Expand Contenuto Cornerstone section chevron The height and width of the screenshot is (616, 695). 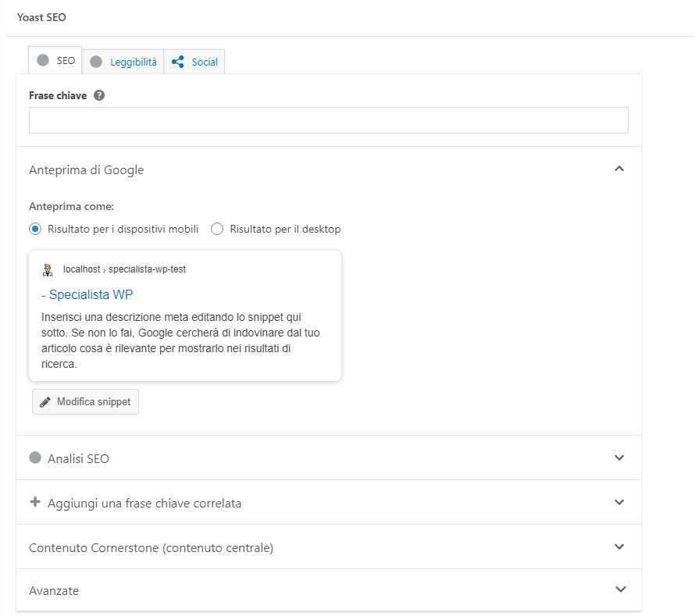pyautogui.click(x=619, y=547)
